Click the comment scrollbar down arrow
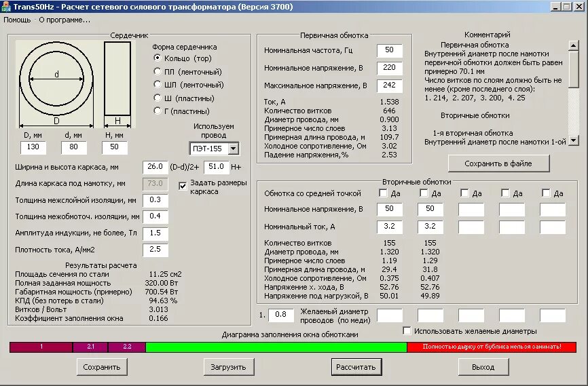The width and height of the screenshot is (588, 386). pyautogui.click(x=573, y=140)
